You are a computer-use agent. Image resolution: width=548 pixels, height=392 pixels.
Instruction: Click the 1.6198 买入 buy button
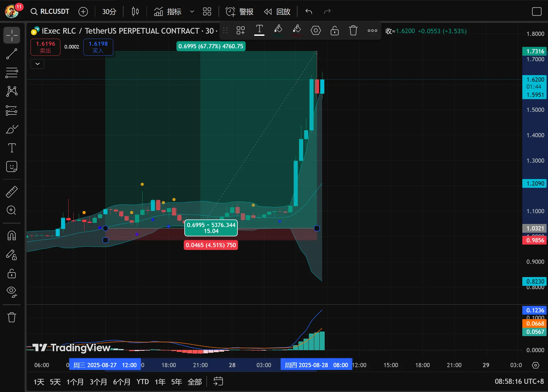point(98,47)
